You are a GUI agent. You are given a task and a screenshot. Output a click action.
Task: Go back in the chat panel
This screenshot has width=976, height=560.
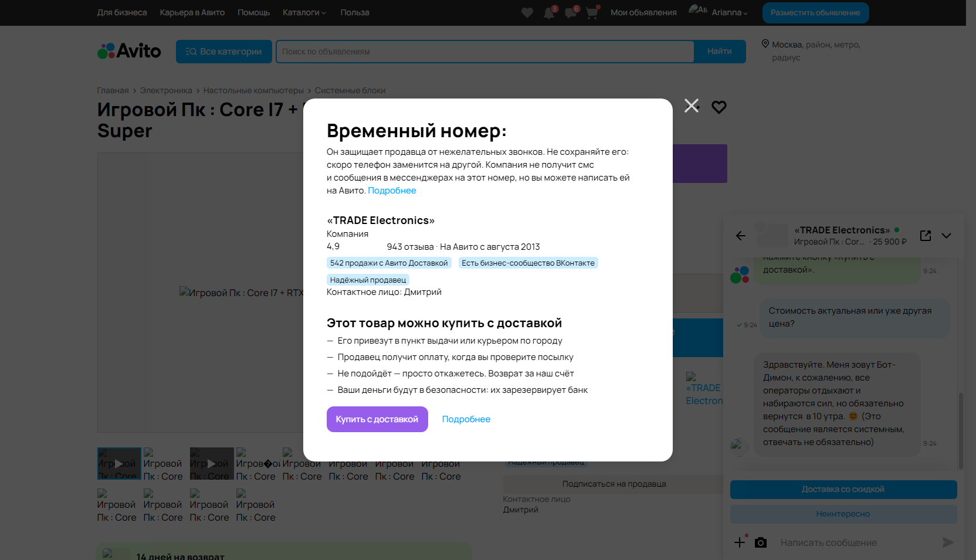pyautogui.click(x=741, y=236)
